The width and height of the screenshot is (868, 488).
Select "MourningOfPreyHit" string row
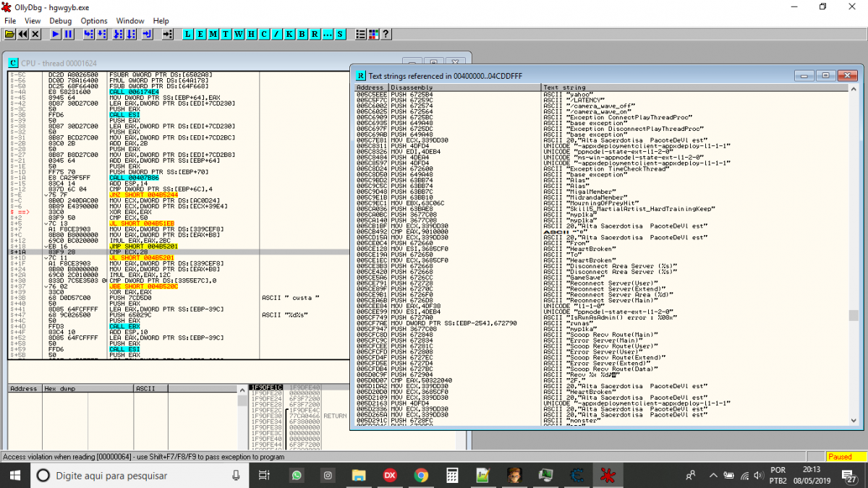click(601, 203)
